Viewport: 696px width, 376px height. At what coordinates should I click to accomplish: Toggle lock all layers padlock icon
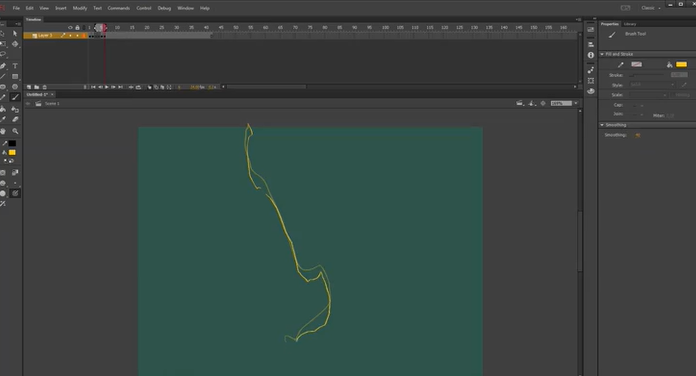point(77,28)
